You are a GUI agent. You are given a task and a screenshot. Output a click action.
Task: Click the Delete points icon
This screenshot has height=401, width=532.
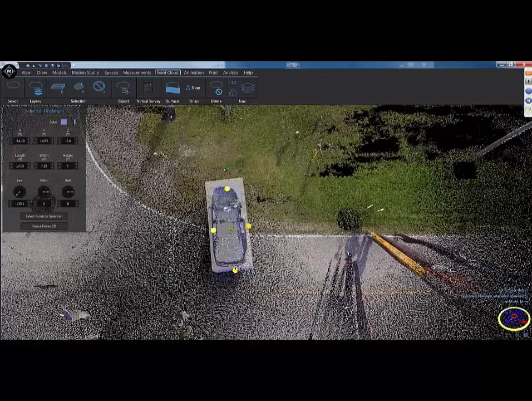point(216,89)
